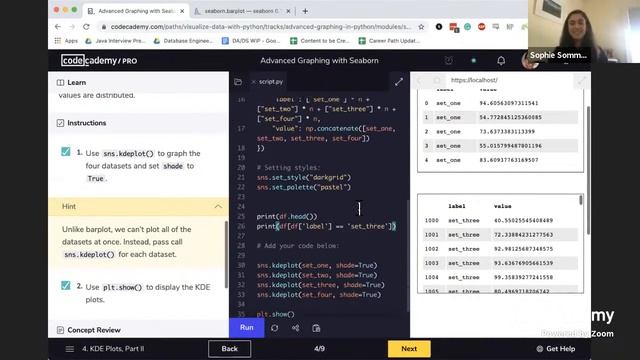Toggle instruction 1 checkbox for sns.kdeplot()
640x360 pixels.
tap(65, 152)
